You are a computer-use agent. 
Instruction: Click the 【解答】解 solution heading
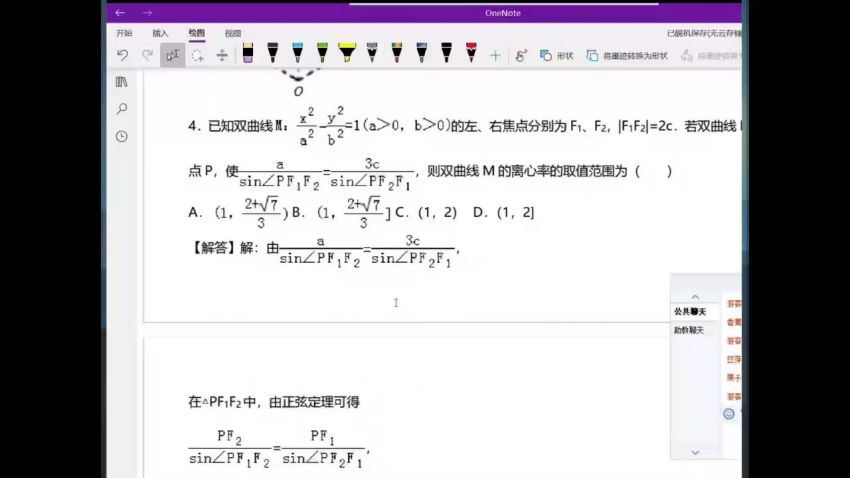222,248
